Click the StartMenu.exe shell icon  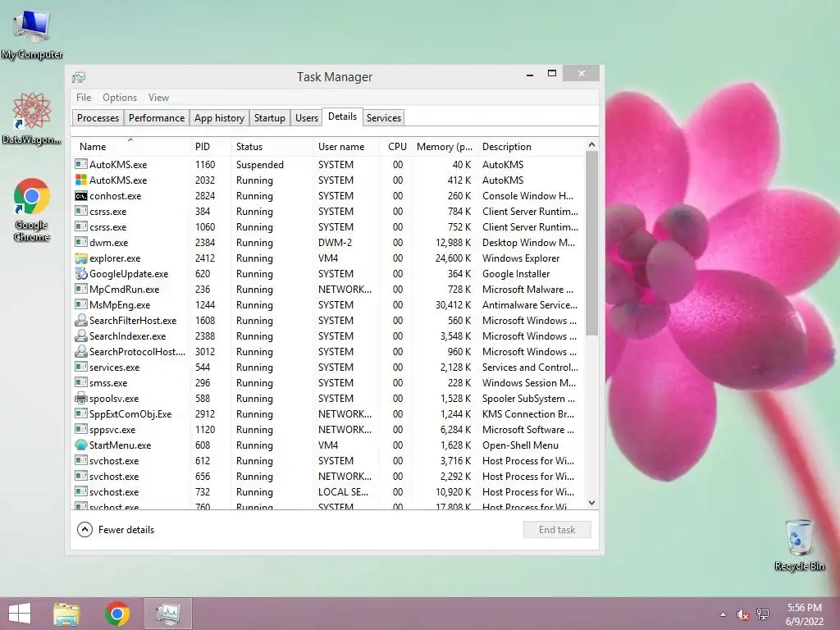click(81, 445)
